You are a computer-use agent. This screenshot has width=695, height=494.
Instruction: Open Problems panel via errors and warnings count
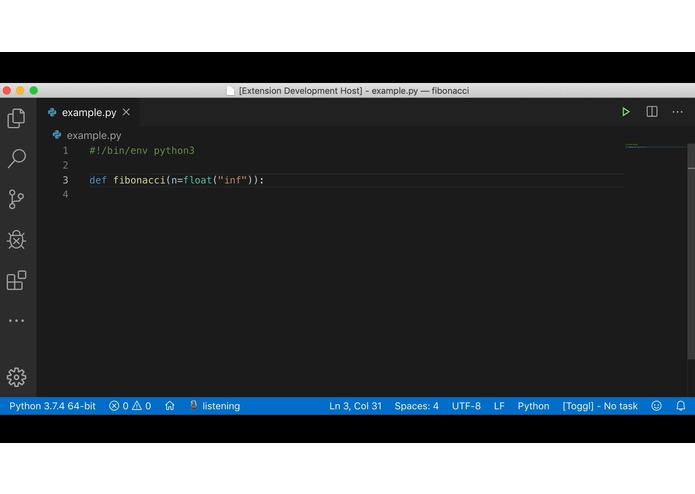pyautogui.click(x=130, y=406)
